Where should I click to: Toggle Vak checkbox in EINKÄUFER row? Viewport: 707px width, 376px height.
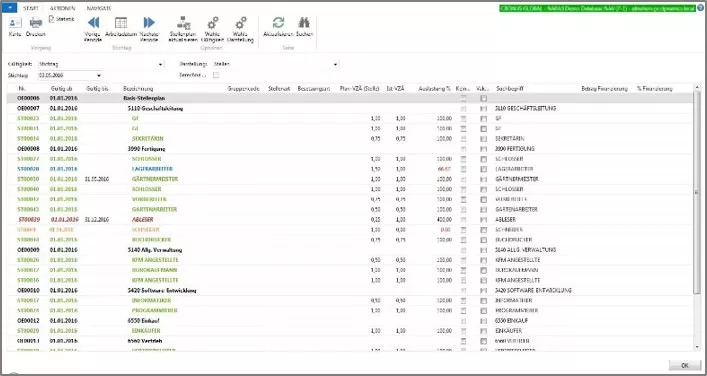tap(484, 331)
